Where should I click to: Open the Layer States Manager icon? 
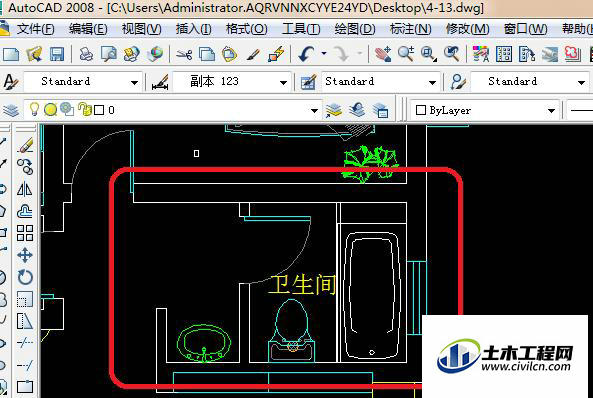tap(380, 110)
